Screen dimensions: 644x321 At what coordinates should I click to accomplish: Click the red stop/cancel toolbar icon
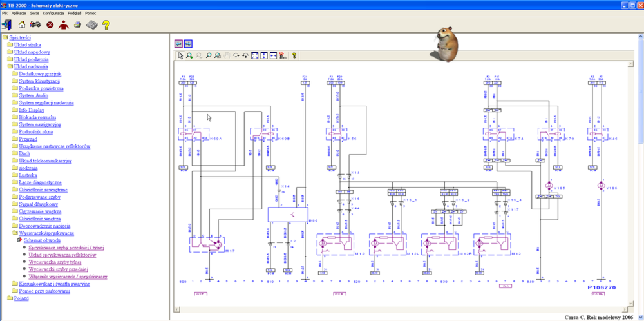tap(50, 25)
